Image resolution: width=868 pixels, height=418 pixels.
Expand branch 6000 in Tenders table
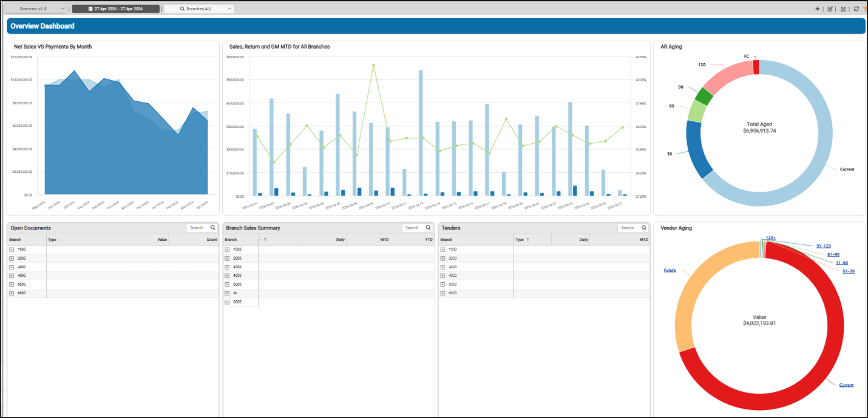[442, 293]
